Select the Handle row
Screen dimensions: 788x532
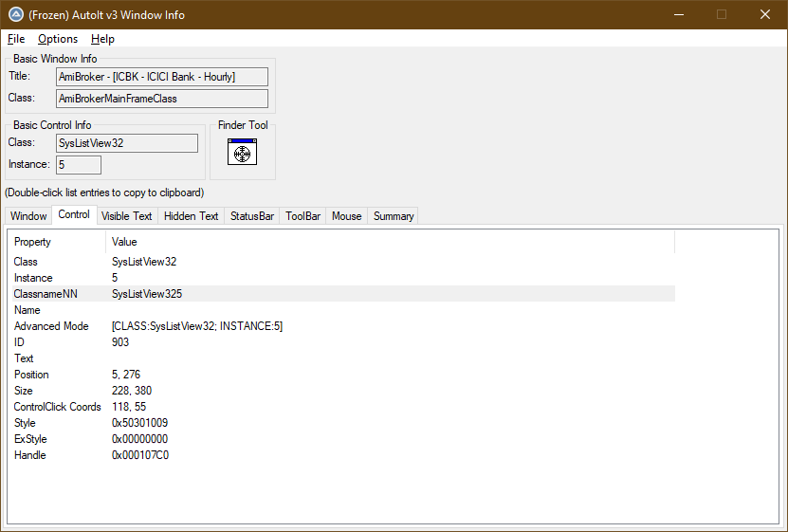[343, 454]
